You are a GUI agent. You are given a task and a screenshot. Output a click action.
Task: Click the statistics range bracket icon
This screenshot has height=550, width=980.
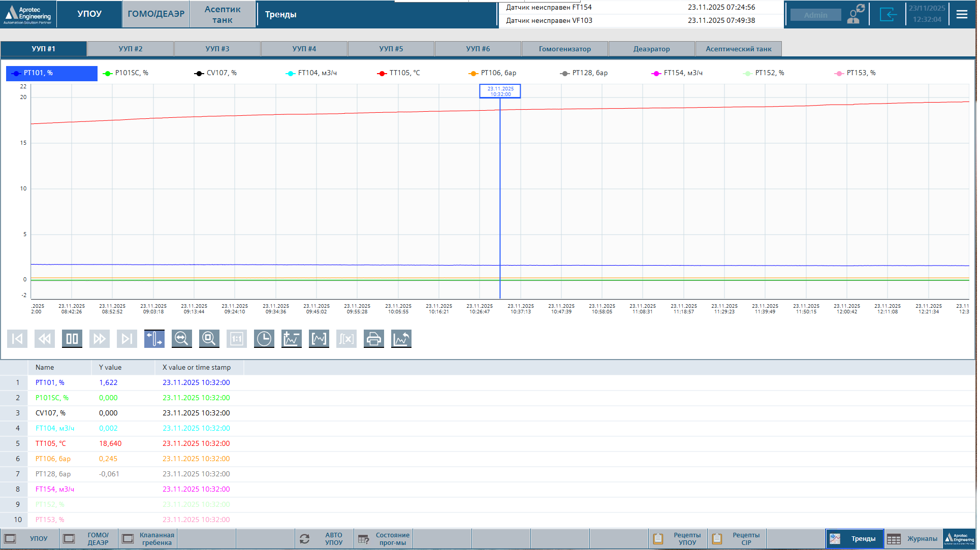319,339
